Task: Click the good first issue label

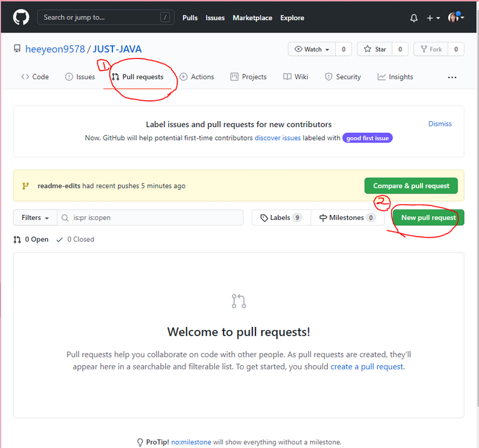Action: coord(367,138)
